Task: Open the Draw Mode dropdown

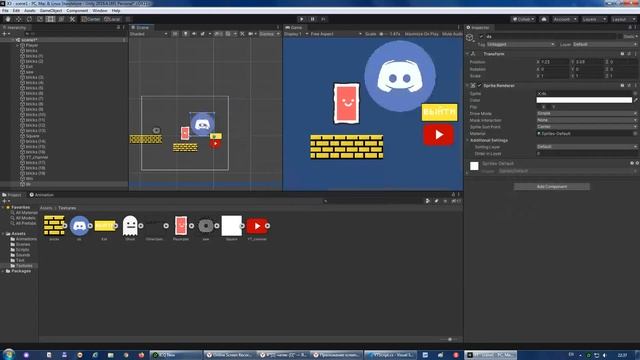Action: coord(587,113)
